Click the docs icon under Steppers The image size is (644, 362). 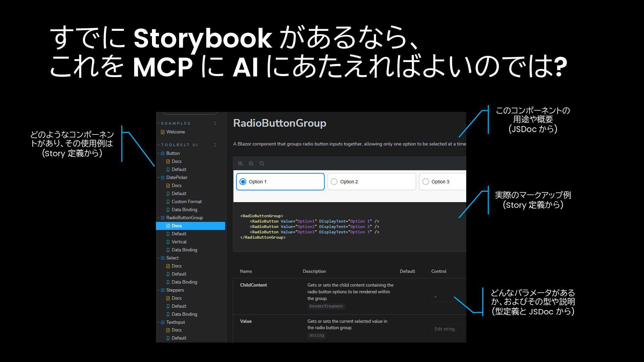point(168,298)
